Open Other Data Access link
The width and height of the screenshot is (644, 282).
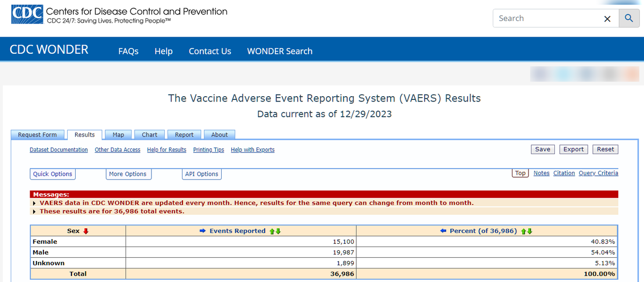118,150
